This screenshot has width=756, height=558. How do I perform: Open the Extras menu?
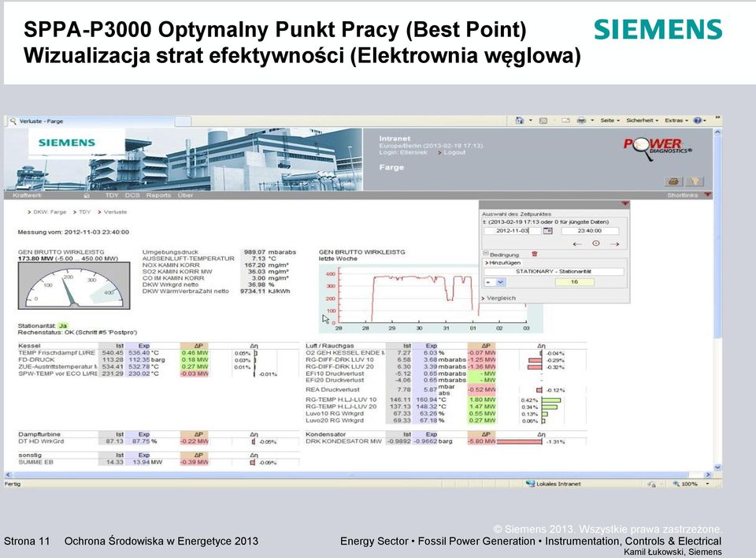(x=676, y=121)
